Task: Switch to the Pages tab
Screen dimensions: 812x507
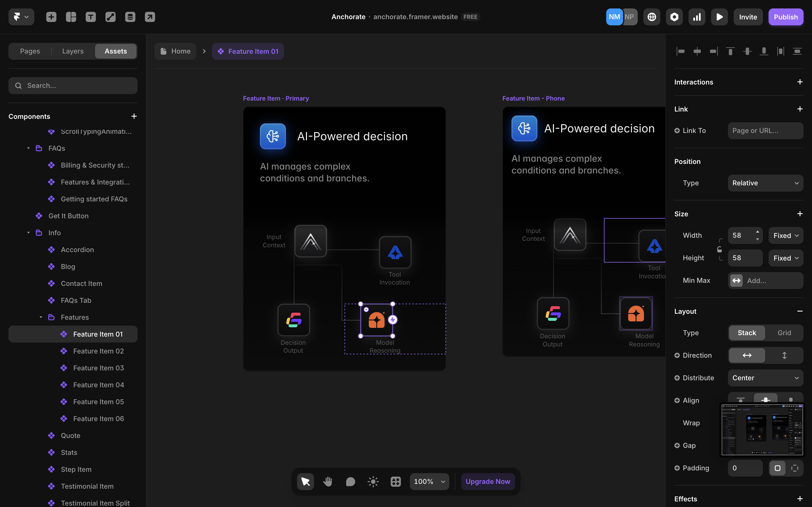Action: click(30, 51)
